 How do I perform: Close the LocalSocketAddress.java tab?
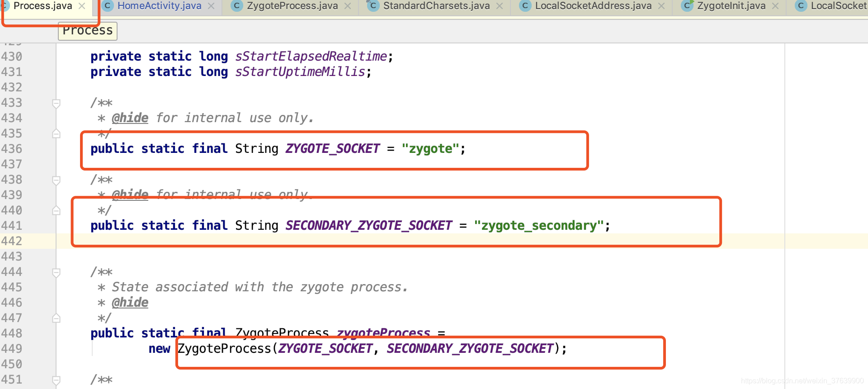661,6
